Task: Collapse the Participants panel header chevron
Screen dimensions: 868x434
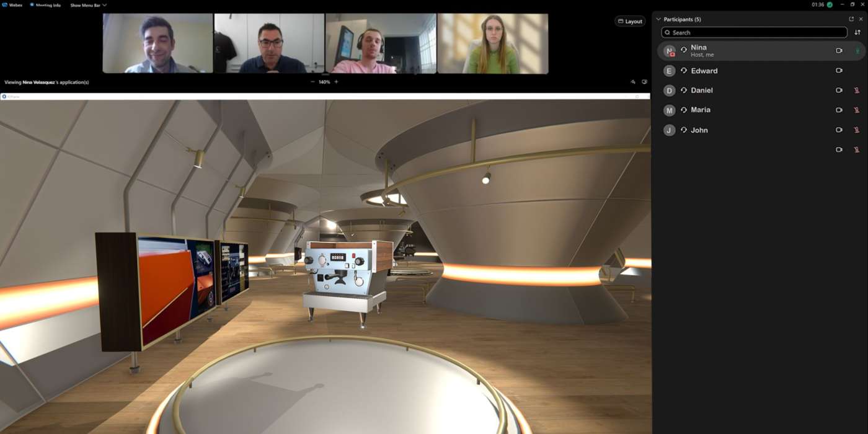Action: pyautogui.click(x=658, y=19)
